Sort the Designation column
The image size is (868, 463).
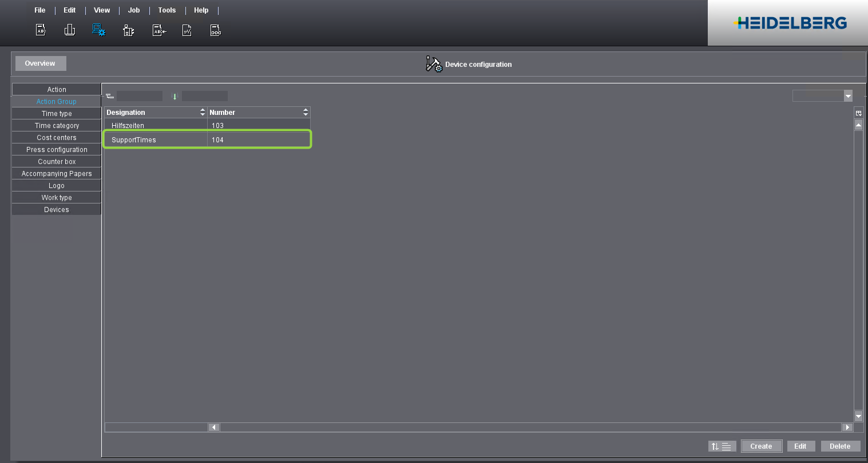[x=202, y=112]
